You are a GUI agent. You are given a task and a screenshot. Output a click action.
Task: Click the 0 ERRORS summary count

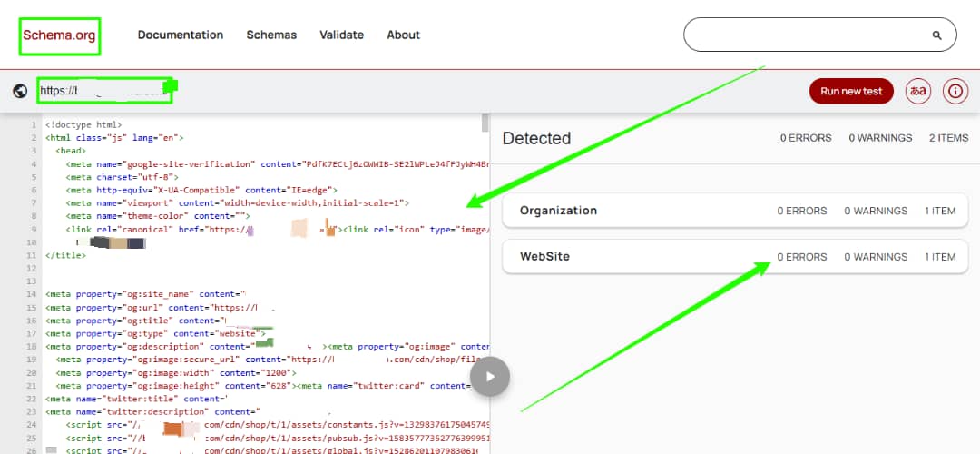click(806, 138)
